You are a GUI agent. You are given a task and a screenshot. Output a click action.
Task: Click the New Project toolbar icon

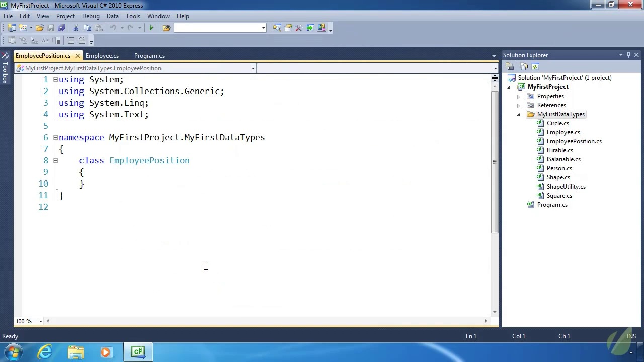click(12, 28)
